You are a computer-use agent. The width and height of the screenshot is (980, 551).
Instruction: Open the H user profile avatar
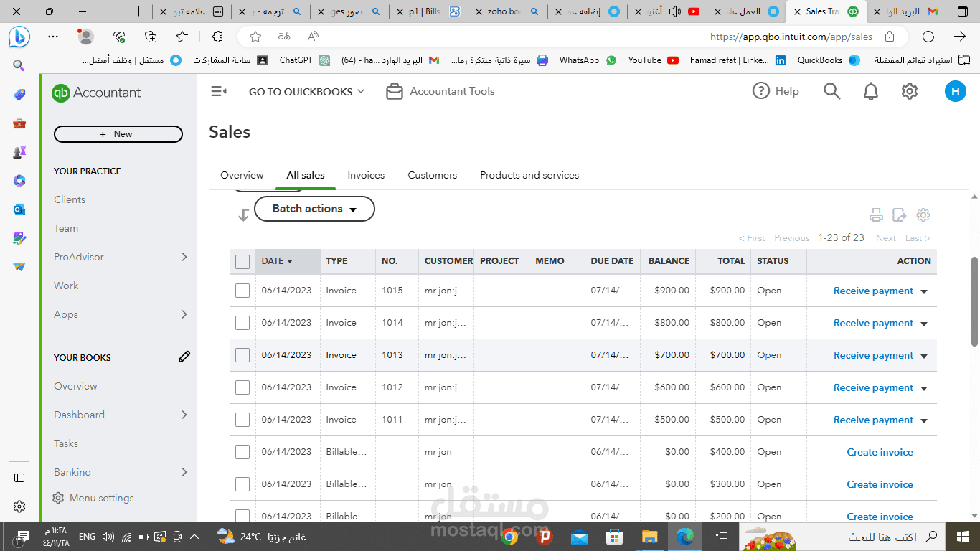click(x=955, y=91)
